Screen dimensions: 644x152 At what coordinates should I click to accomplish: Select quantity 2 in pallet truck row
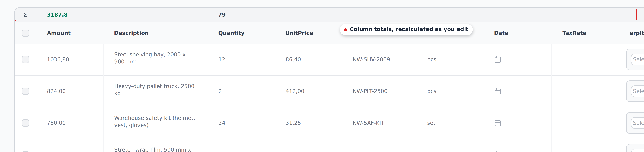tap(220, 91)
